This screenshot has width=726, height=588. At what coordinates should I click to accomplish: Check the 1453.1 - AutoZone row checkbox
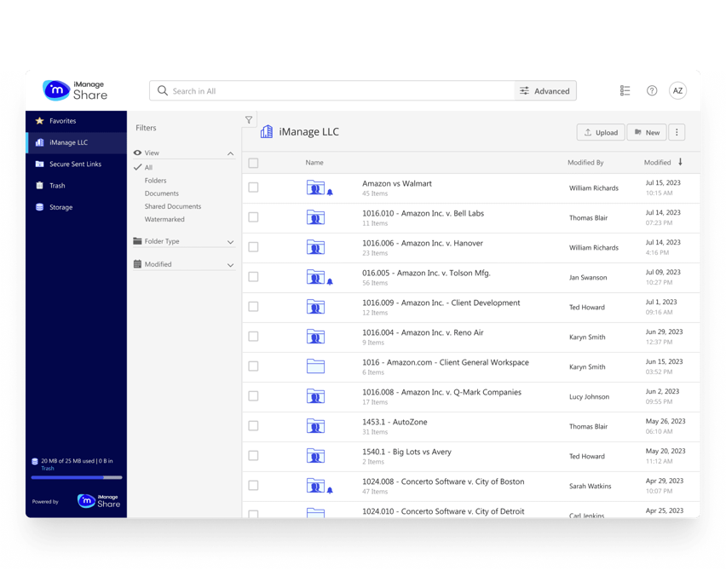pyautogui.click(x=253, y=426)
